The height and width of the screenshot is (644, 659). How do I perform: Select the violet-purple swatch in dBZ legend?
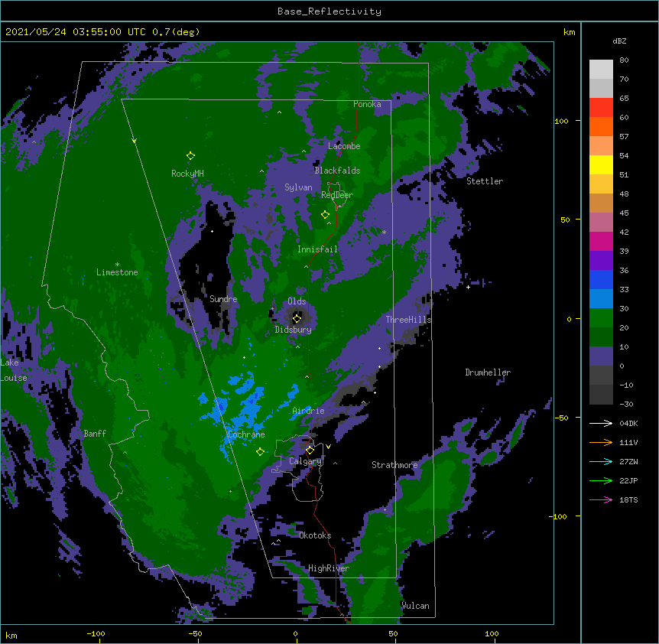[x=601, y=260]
